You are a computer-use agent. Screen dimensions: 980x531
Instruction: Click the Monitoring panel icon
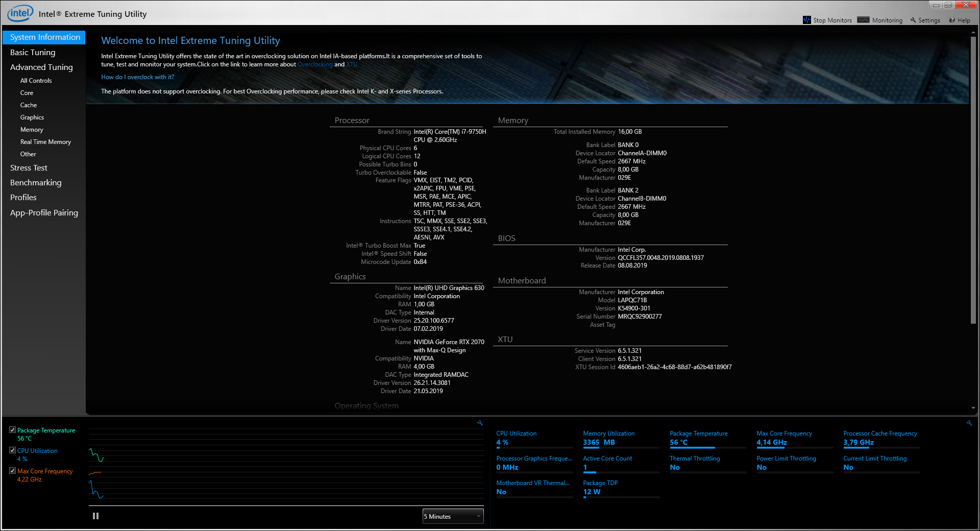pos(863,20)
